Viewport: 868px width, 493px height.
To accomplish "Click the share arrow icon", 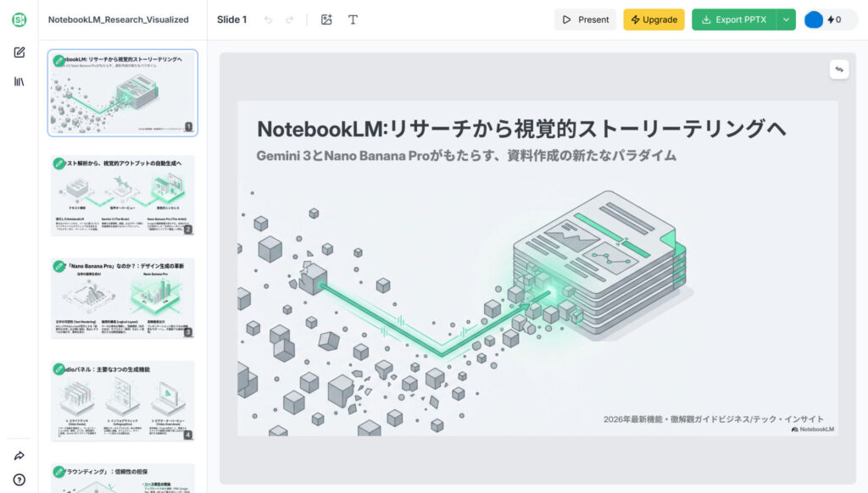I will coord(19,456).
